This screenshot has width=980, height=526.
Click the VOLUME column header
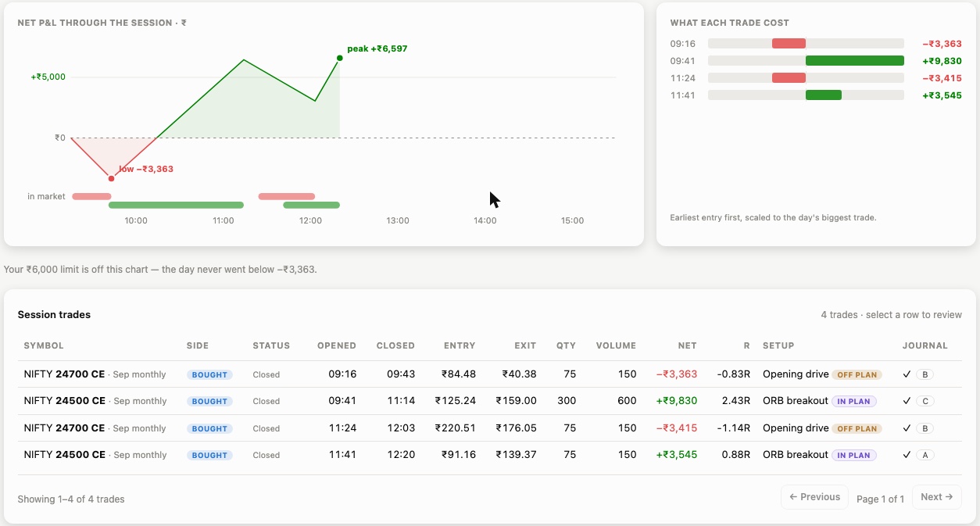(x=616, y=345)
